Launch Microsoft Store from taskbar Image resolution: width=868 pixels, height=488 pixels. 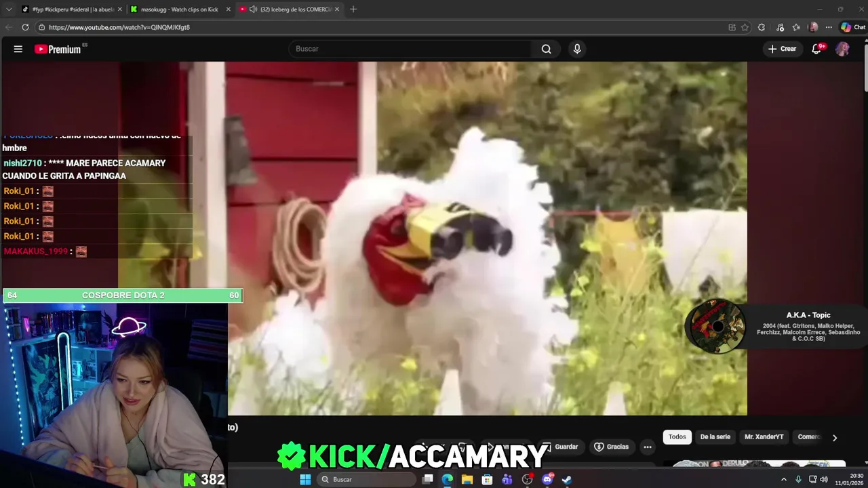tap(487, 479)
